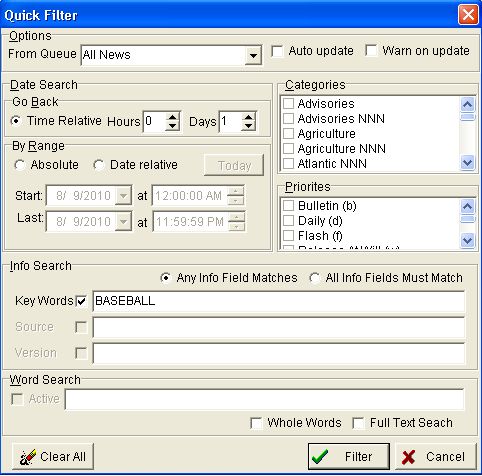The height and width of the screenshot is (476, 482).
Task: Increase Start time with spinner up arrow
Action: 236,191
